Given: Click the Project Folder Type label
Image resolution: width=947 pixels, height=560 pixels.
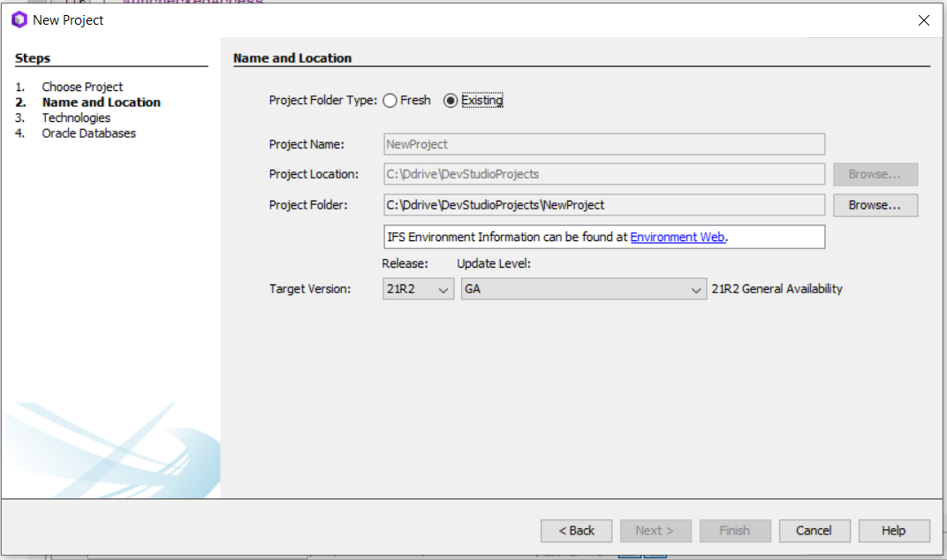Looking at the screenshot, I should pos(323,101).
